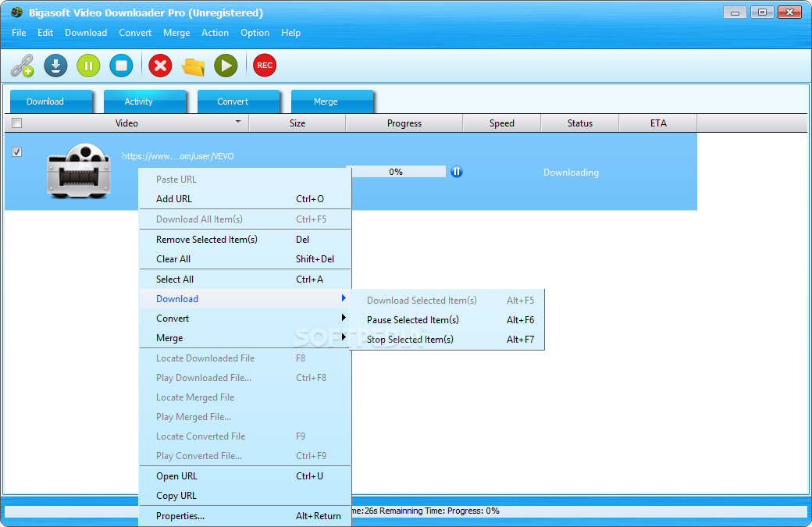Click the Size column header
The height and width of the screenshot is (527, 812).
pos(297,123)
